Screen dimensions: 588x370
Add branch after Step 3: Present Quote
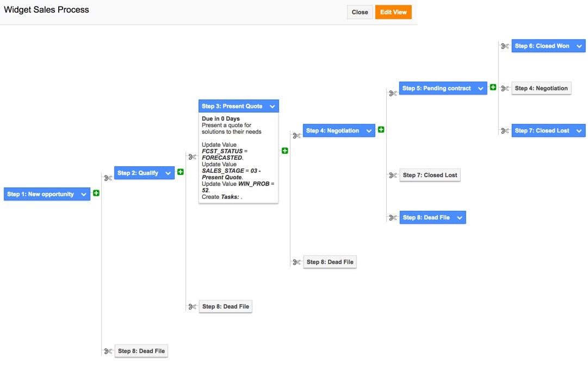pos(284,150)
